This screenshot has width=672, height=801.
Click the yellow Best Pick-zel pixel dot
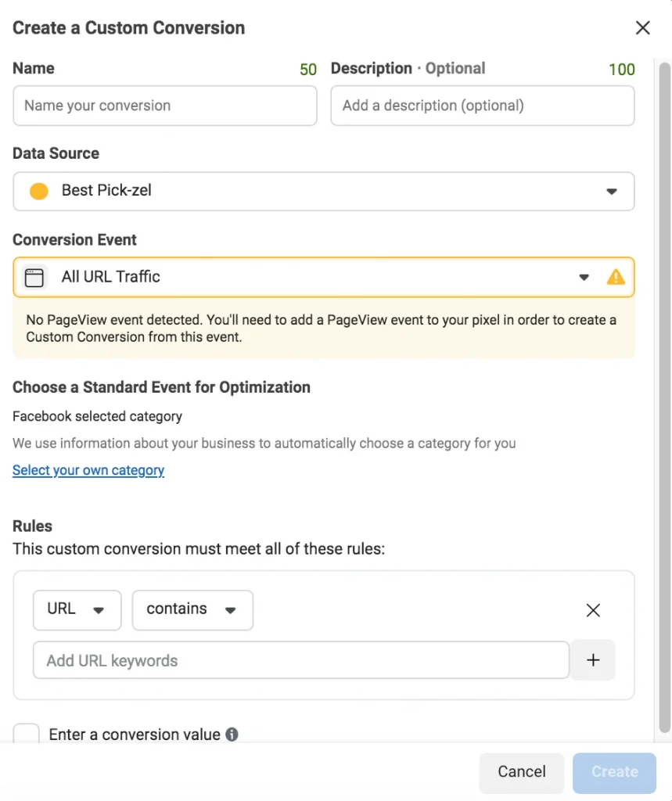click(38, 191)
